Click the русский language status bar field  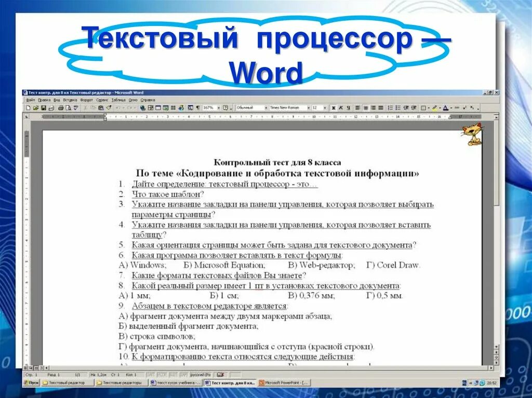(201, 375)
